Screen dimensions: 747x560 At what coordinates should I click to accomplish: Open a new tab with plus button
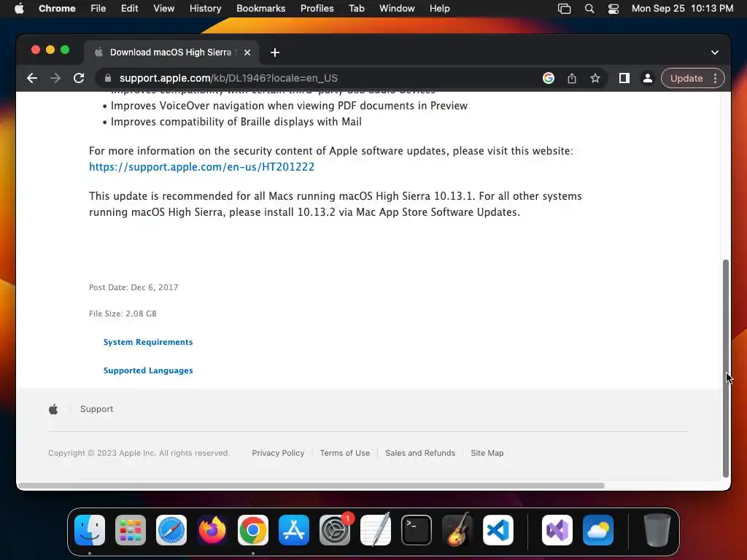click(x=275, y=52)
